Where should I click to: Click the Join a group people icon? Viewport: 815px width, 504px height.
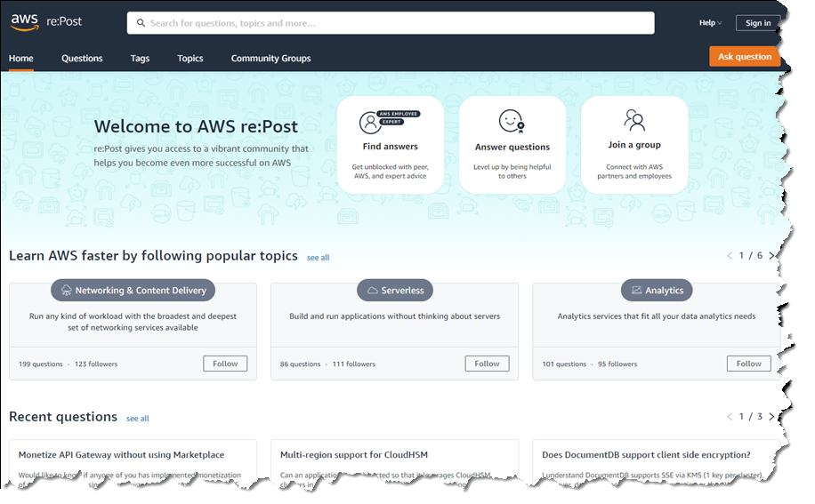click(634, 120)
